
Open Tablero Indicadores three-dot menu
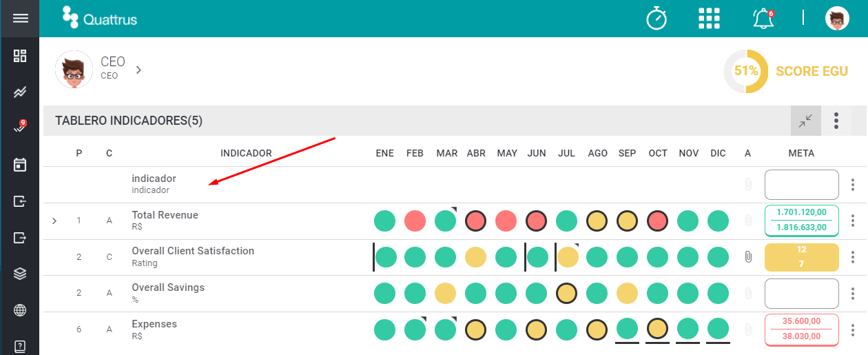click(x=836, y=121)
